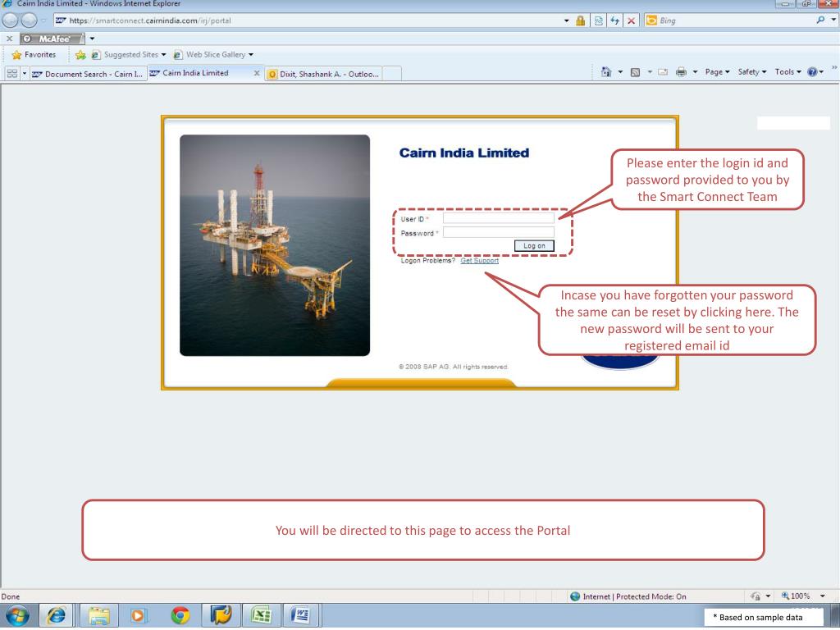This screenshot has height=630, width=840.
Task: Open the Quick Tabs list dropdown arrow
Action: pos(25,73)
